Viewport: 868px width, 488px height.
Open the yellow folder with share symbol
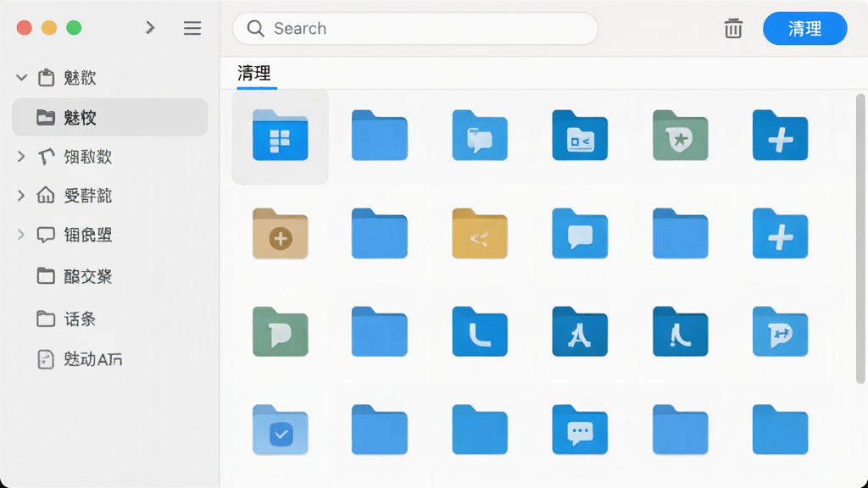coord(480,234)
